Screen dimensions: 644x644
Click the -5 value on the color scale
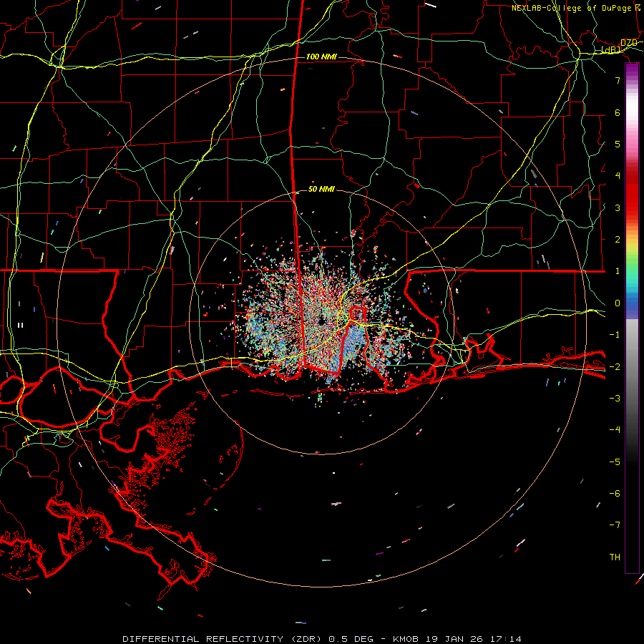[x=615, y=462]
